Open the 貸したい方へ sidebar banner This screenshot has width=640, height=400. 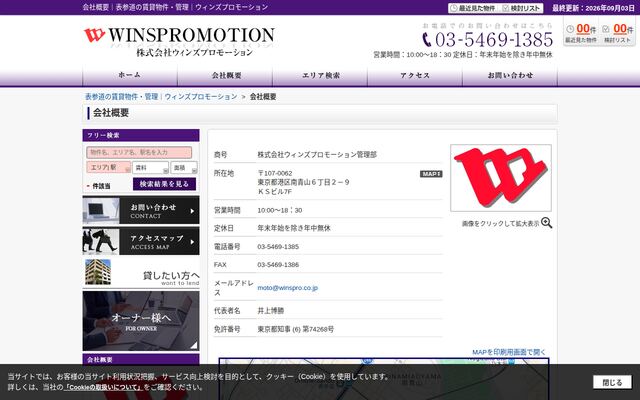(141, 272)
